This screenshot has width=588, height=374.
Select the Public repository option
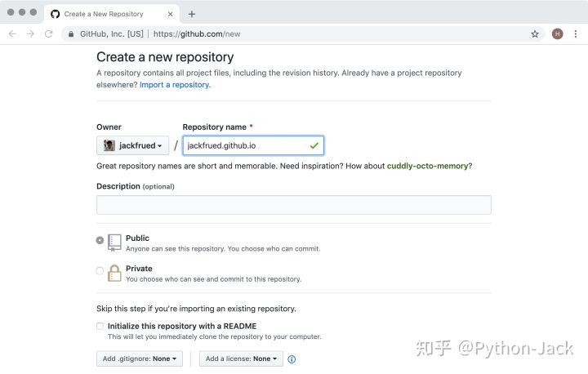tap(100, 240)
